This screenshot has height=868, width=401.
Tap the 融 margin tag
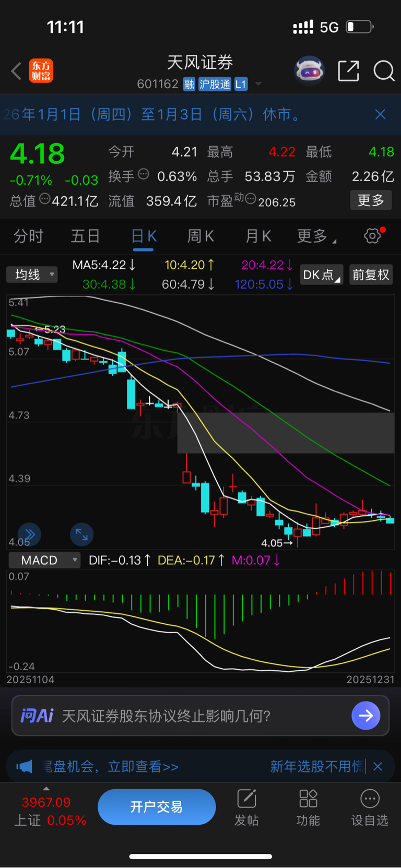pos(189,84)
